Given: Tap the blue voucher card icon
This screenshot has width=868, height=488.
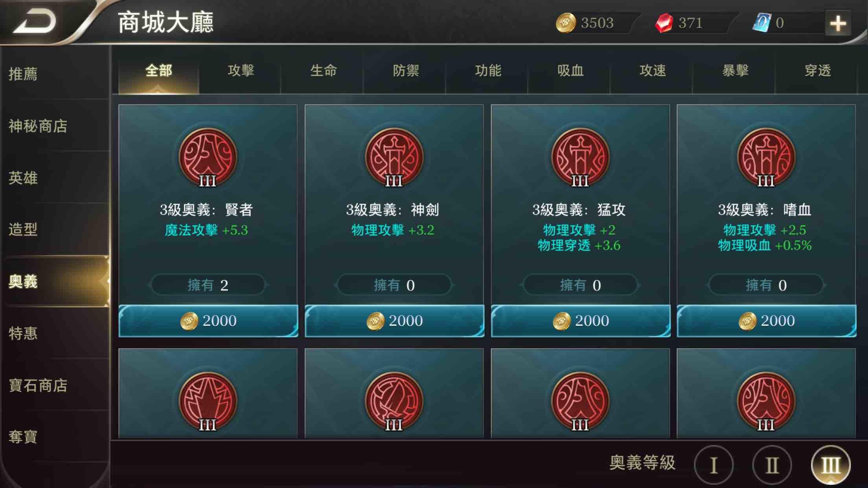Looking at the screenshot, I should point(762,23).
